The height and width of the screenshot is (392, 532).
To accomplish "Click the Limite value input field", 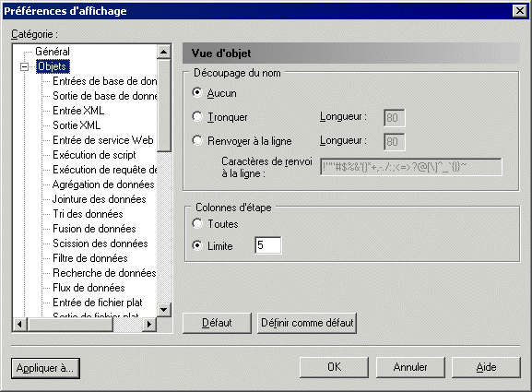I will [268, 245].
